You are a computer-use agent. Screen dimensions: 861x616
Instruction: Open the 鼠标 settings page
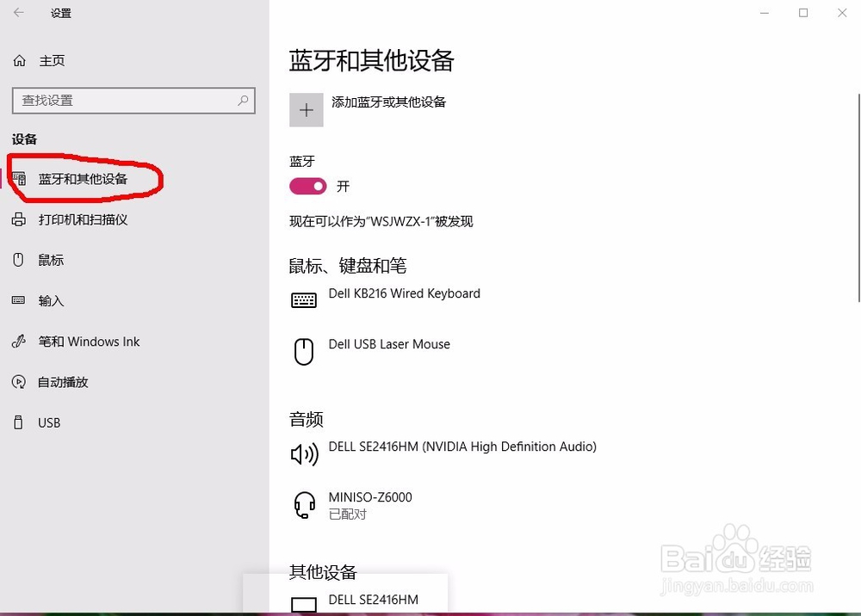[x=49, y=260]
